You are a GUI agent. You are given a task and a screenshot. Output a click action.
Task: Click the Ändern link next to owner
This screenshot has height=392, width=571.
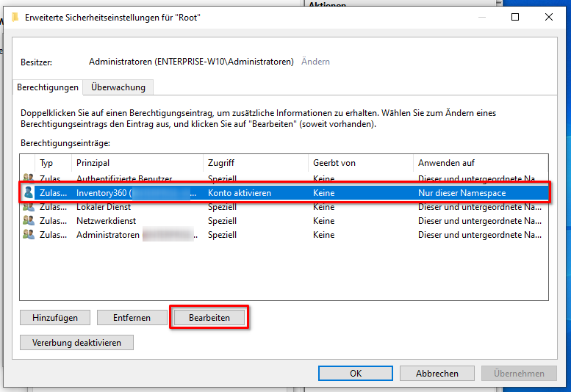click(315, 62)
